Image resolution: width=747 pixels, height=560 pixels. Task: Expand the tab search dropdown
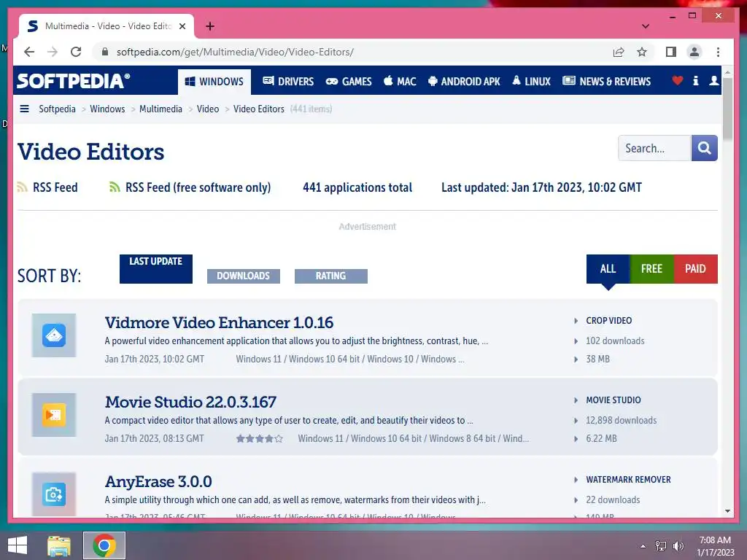point(645,26)
